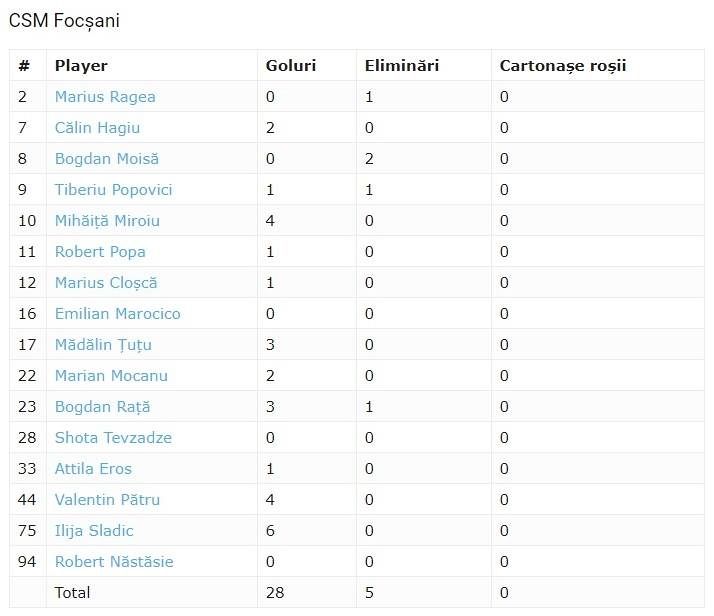Click the Eliminări column header
The image size is (714, 616).
(402, 66)
